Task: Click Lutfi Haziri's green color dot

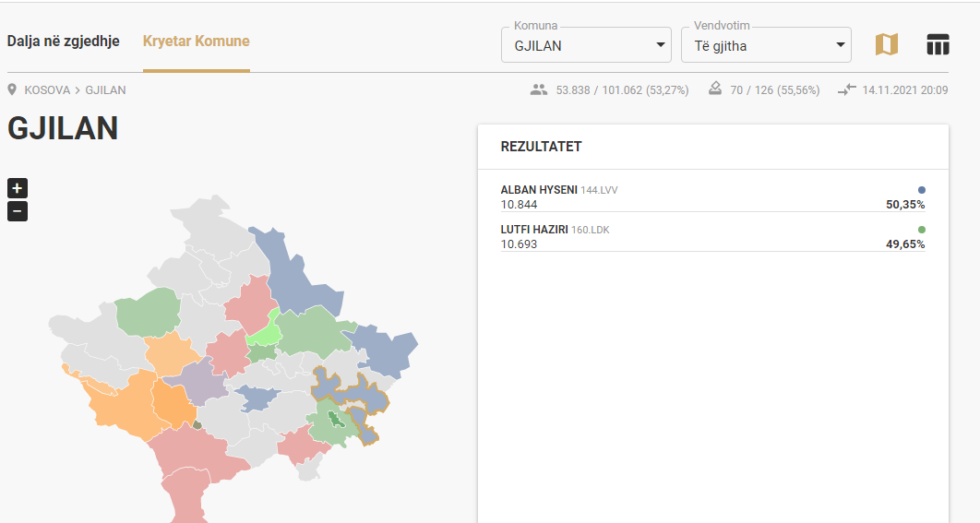Action: point(921,230)
